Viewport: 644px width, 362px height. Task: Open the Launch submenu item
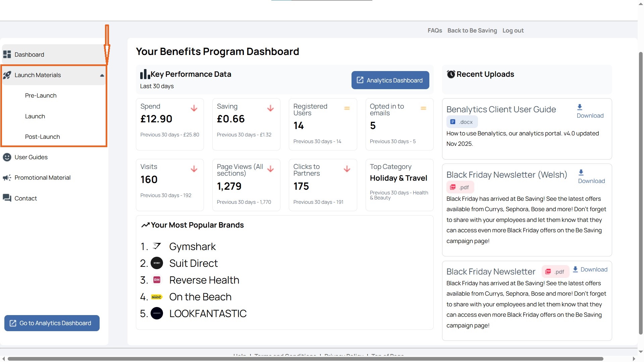tap(35, 116)
